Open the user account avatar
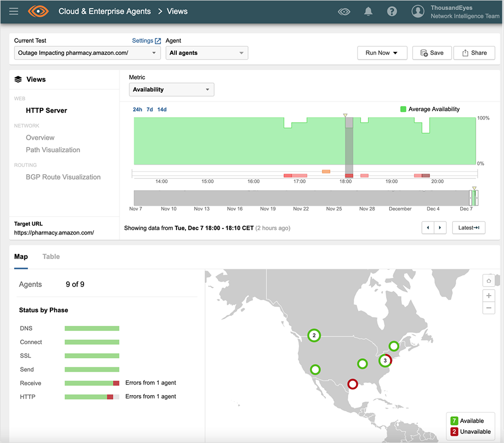This screenshot has height=443, width=504. click(x=418, y=12)
